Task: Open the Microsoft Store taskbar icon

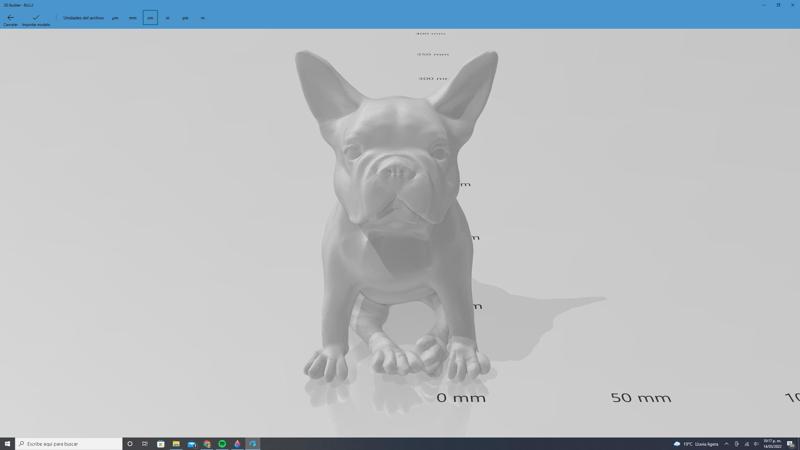Action: (161, 444)
